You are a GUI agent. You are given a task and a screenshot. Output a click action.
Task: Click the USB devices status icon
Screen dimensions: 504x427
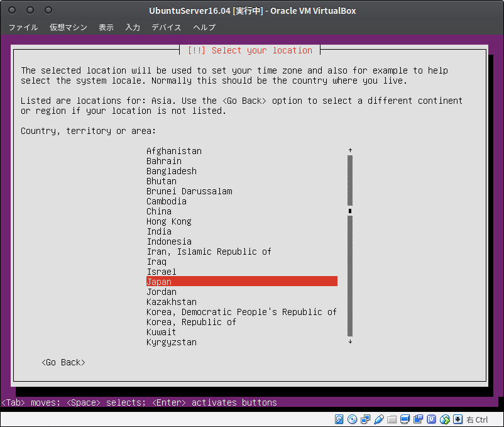(379, 419)
